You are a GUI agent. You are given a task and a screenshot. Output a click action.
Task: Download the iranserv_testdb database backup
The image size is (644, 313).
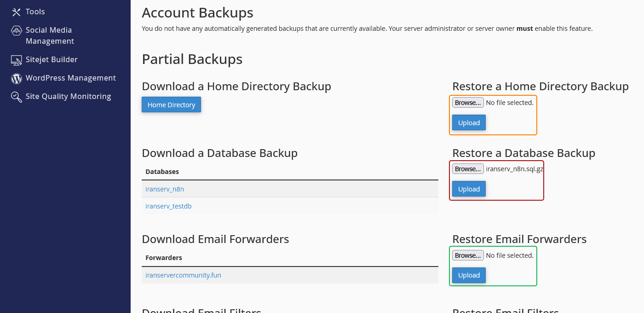168,206
